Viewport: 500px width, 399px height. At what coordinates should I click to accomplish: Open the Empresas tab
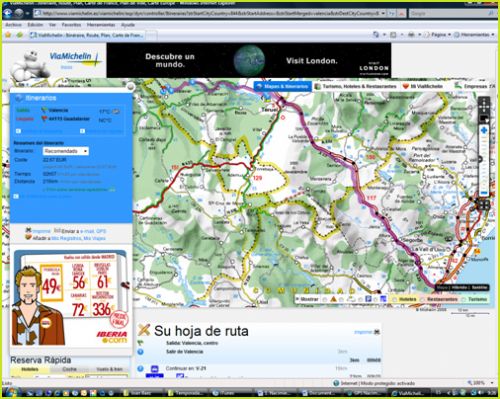tap(472, 86)
